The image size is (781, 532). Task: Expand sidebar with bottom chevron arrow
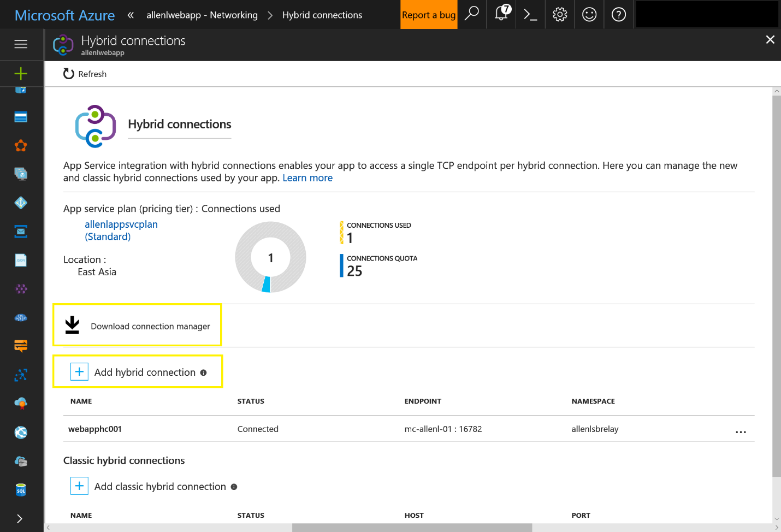click(20, 518)
